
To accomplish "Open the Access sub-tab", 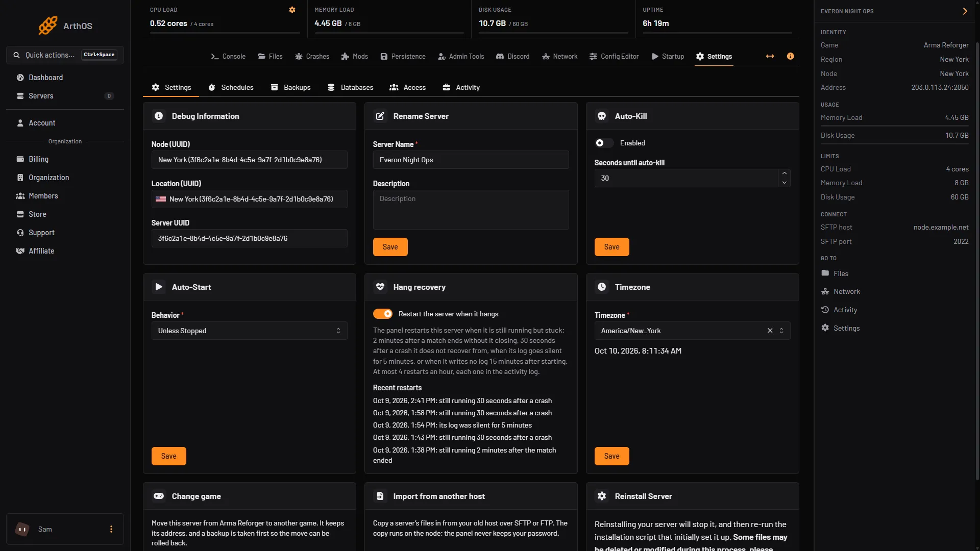I will pyautogui.click(x=407, y=87).
